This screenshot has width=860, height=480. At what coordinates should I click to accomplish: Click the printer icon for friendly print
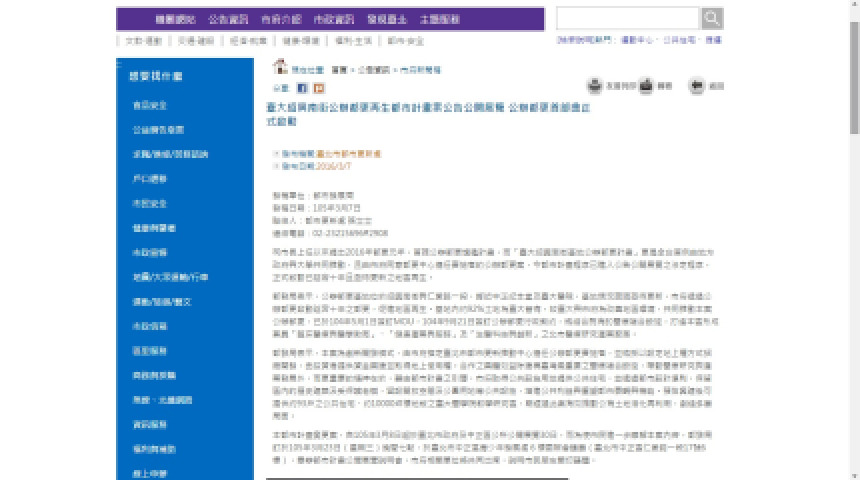pyautogui.click(x=595, y=86)
